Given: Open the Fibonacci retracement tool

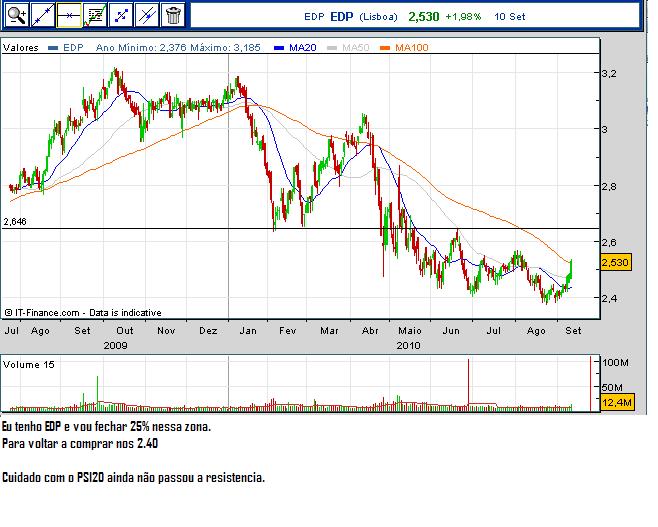Looking at the screenshot, I should [x=95, y=15].
